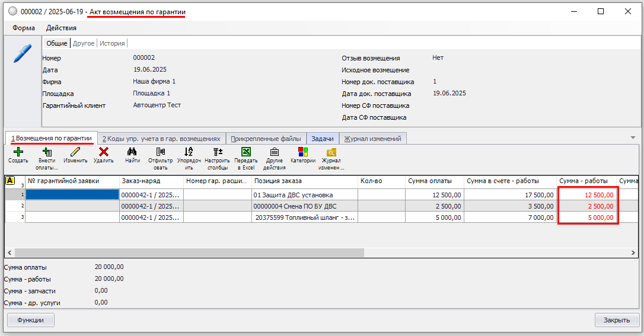Open the Форма menu
Screen dimensions: 644x336
tap(24, 28)
